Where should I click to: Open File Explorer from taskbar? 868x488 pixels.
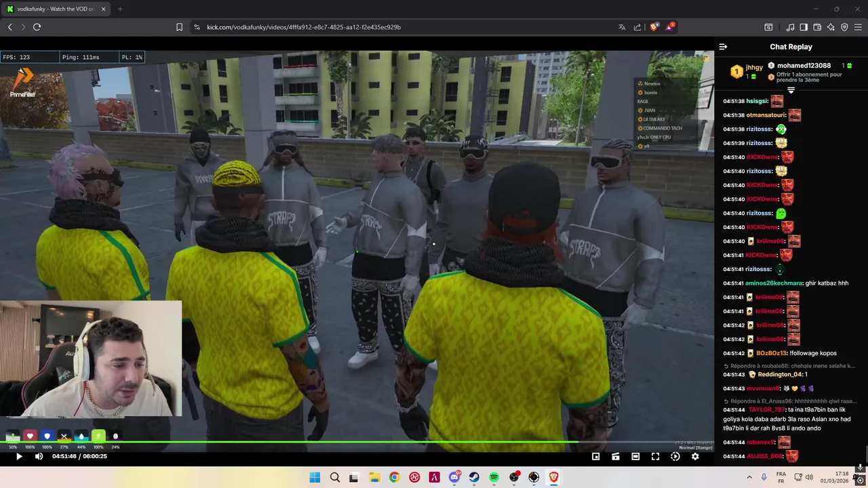coord(374,477)
